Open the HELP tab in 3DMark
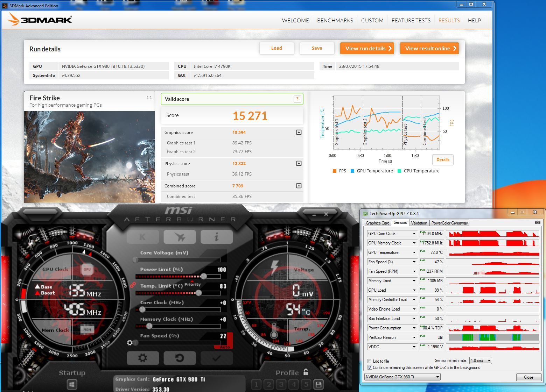The image size is (546, 392). click(474, 21)
